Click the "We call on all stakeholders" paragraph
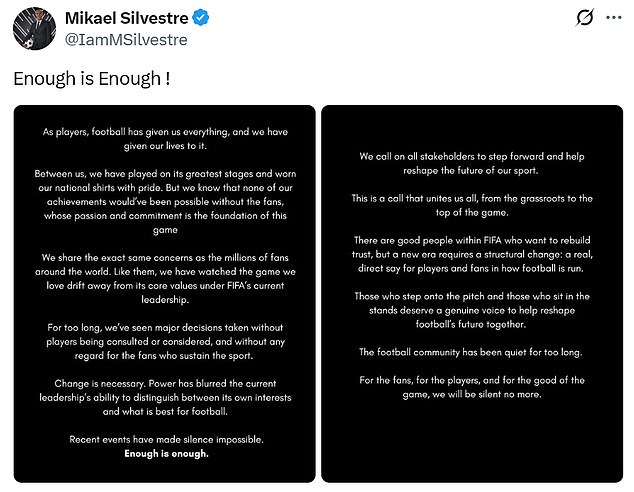634x492 pixels. 472,163
